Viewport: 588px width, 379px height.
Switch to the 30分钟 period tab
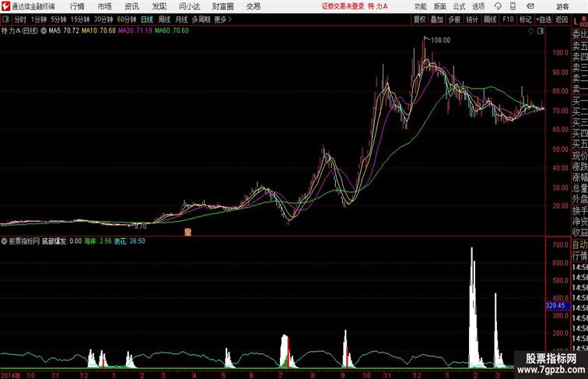(103, 19)
